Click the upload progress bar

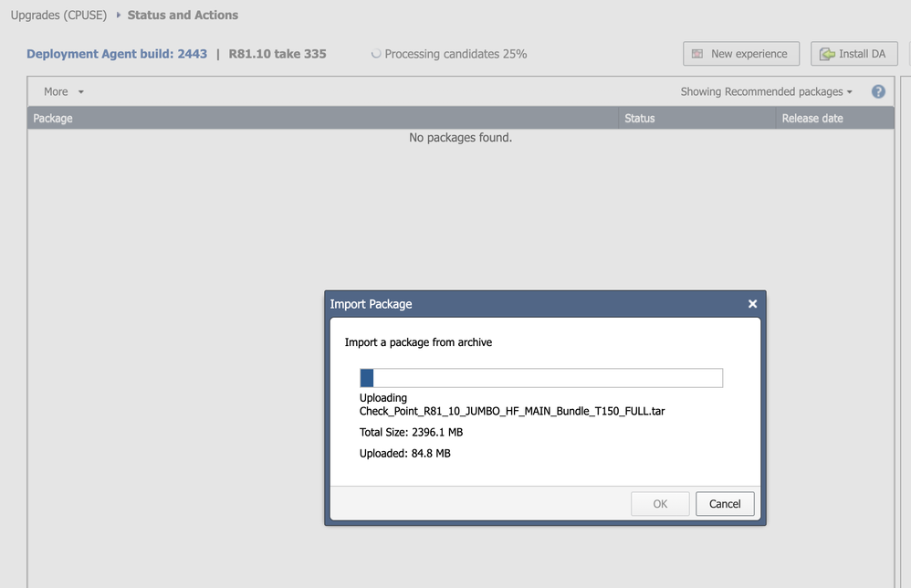coord(541,378)
